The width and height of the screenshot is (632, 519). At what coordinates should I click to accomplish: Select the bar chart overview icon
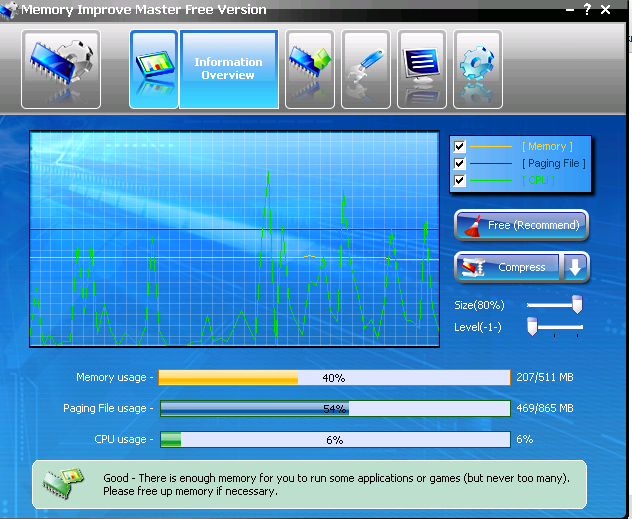(x=154, y=69)
